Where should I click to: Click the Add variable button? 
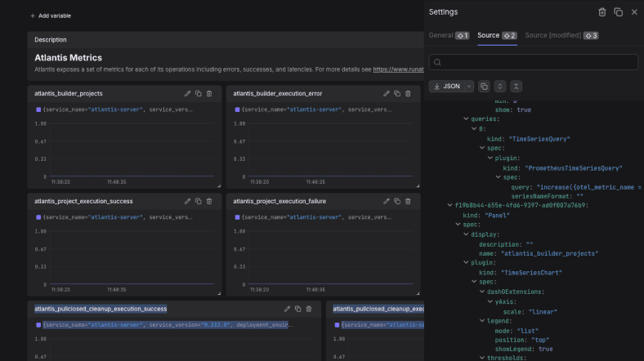click(x=51, y=16)
